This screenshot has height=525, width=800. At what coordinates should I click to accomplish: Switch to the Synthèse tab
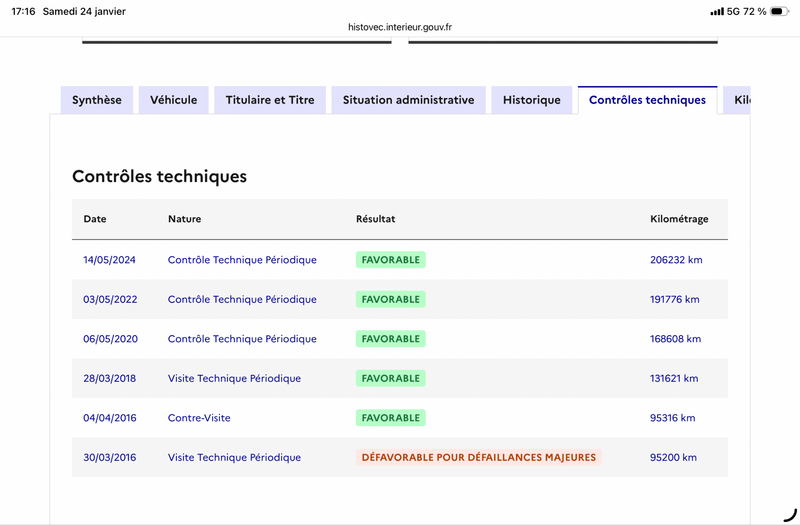coord(97,100)
